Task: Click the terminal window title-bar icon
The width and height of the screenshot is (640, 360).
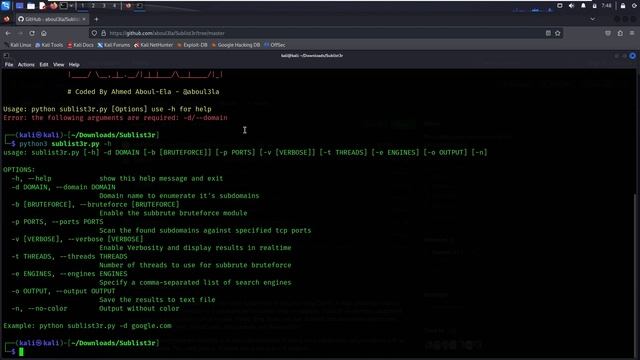Action: tap(6, 56)
